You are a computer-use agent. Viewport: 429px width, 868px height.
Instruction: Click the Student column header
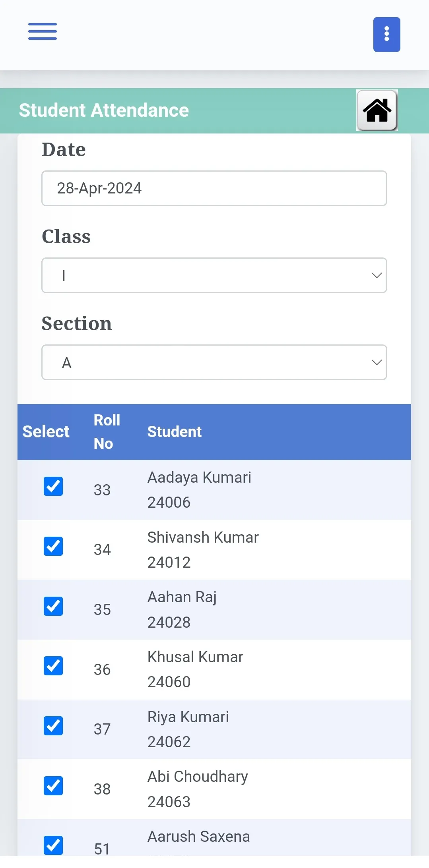click(175, 432)
